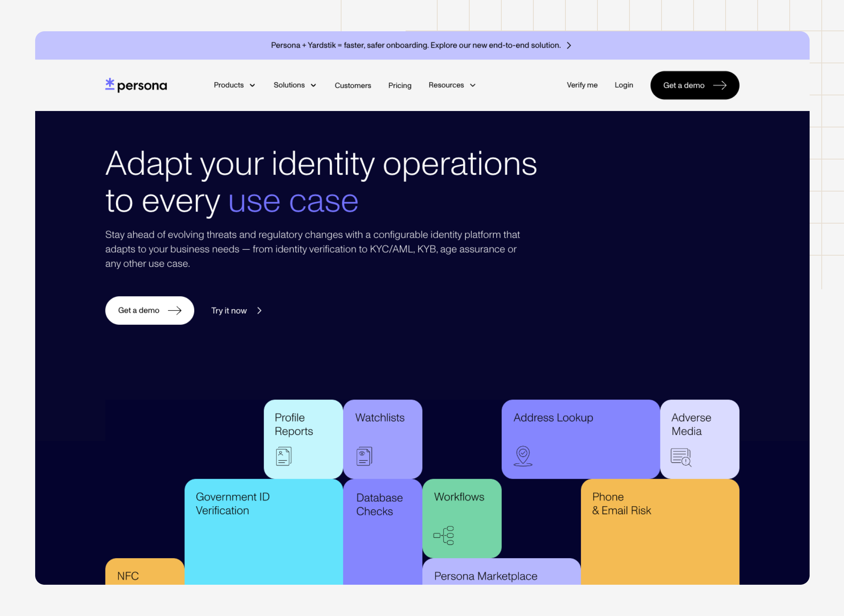The height and width of the screenshot is (616, 844).
Task: Select the Watchlists tile
Action: click(x=383, y=439)
